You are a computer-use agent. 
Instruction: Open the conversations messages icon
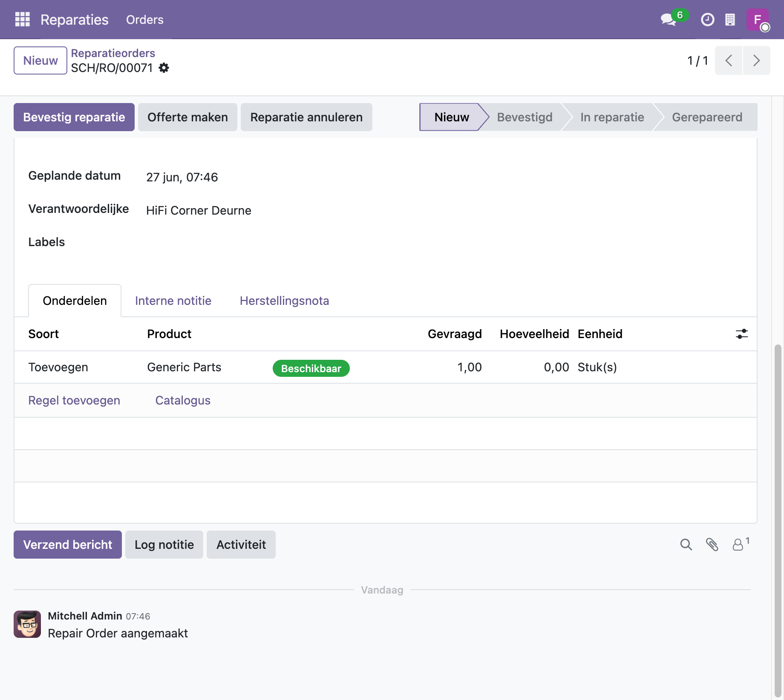pyautogui.click(x=668, y=20)
